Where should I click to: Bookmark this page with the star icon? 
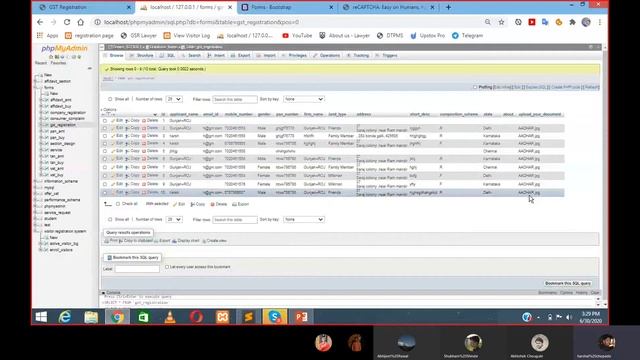[501, 22]
